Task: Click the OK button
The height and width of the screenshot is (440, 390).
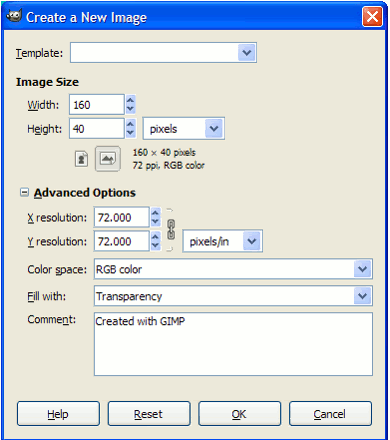Action: pos(240,414)
